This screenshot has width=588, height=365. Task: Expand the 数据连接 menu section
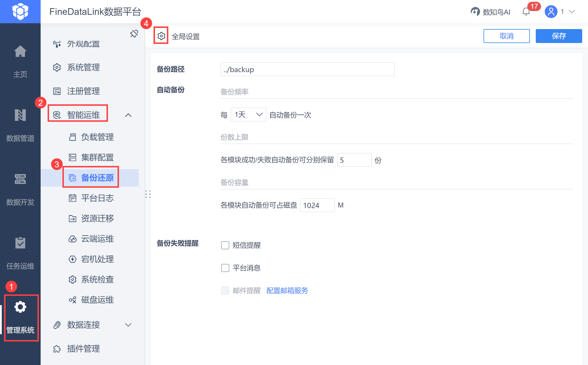[128, 325]
